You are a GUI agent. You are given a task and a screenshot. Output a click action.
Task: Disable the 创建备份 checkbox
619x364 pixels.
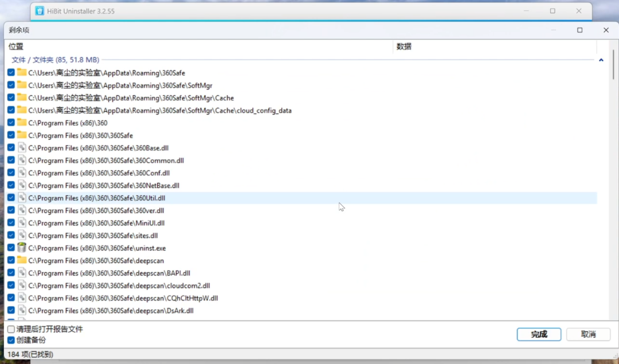point(11,340)
